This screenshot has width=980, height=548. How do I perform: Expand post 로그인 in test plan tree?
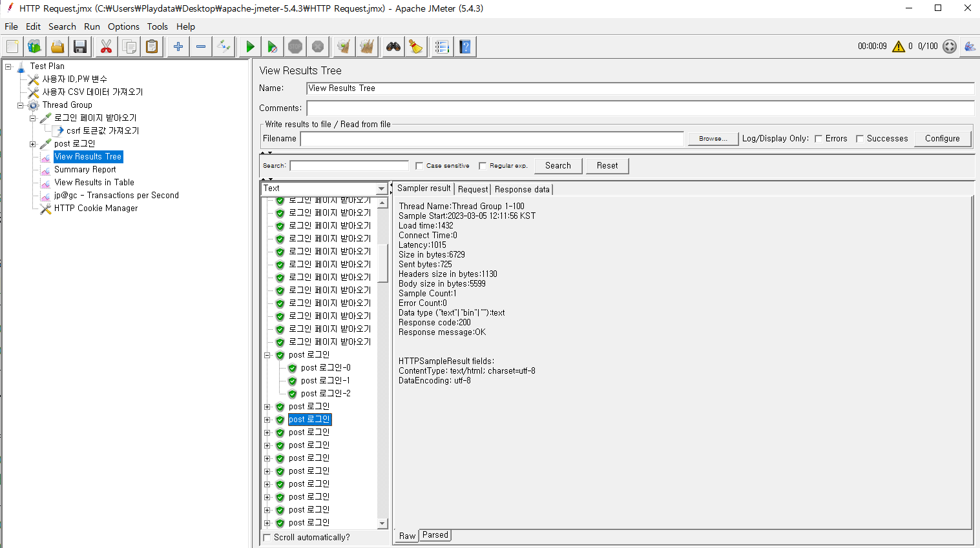click(33, 144)
